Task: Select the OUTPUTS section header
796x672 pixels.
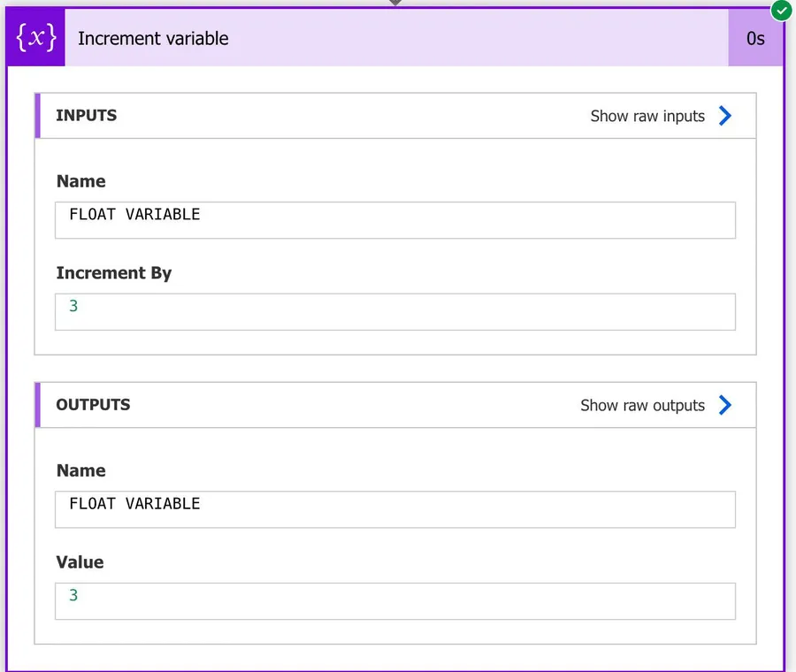Action: [93, 405]
